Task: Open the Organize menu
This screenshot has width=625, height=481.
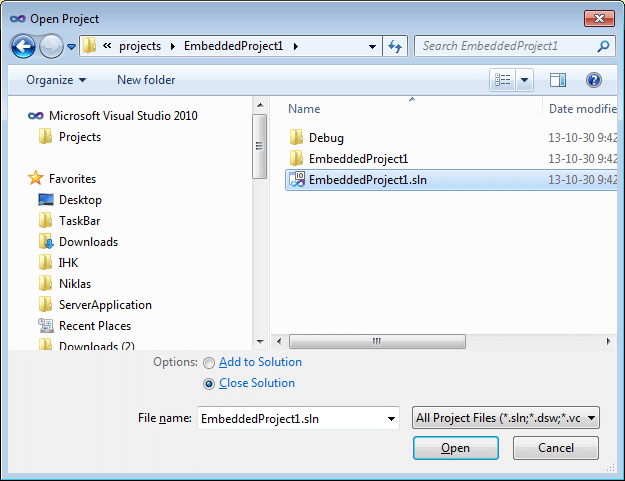Action: tap(56, 80)
